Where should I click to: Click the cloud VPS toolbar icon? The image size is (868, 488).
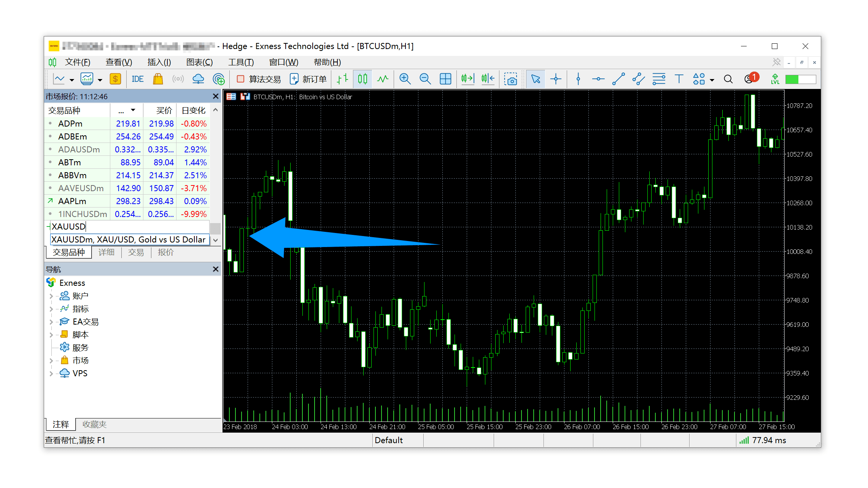(198, 79)
